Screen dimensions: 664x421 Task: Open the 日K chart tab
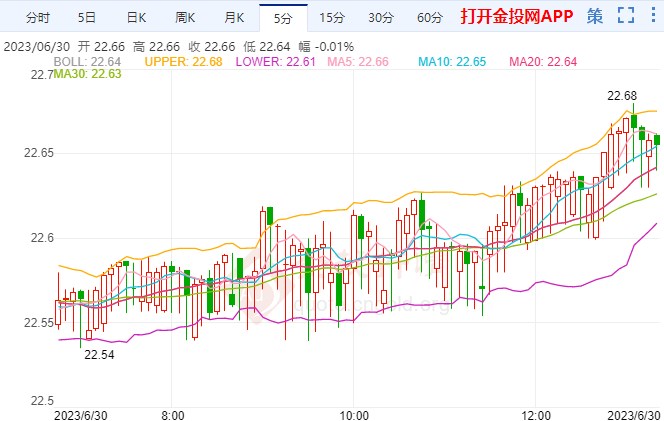136,18
